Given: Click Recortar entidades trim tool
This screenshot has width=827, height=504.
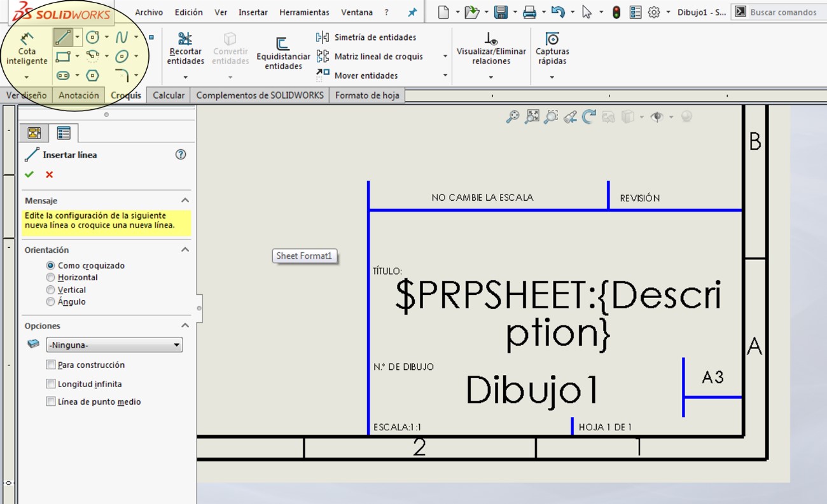Looking at the screenshot, I should (x=185, y=49).
